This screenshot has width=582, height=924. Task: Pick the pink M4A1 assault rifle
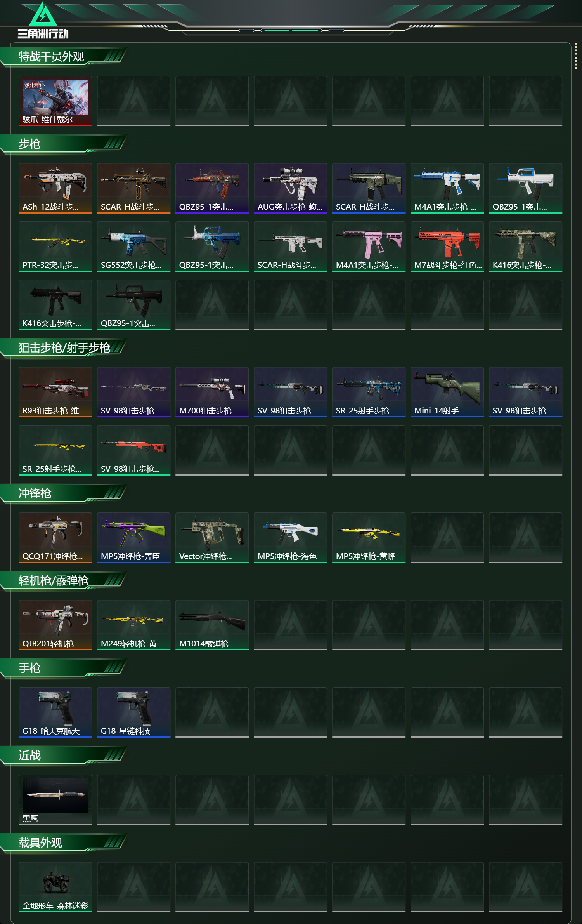369,247
